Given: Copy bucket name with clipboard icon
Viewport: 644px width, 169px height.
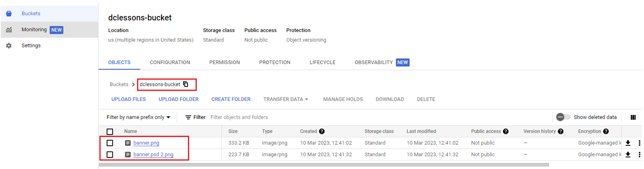Looking at the screenshot, I should [x=185, y=84].
